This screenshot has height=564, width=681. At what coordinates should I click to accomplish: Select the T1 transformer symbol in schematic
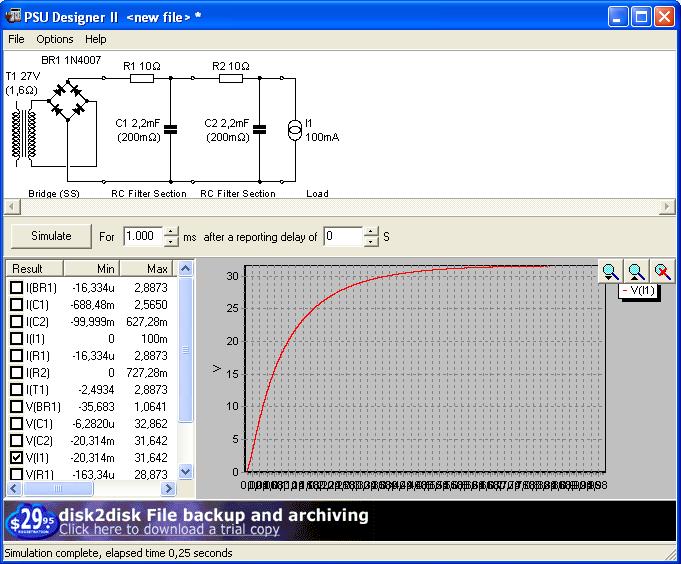click(23, 133)
